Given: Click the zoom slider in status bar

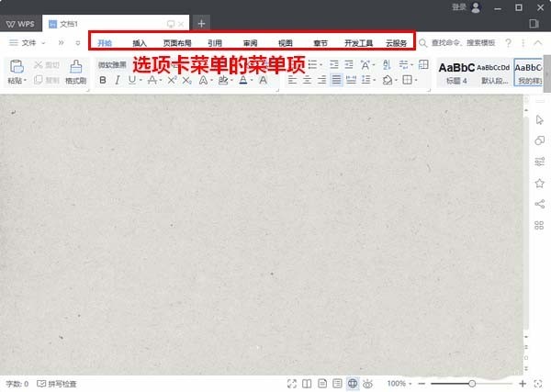Looking at the screenshot, I should pyautogui.click(x=472, y=384).
